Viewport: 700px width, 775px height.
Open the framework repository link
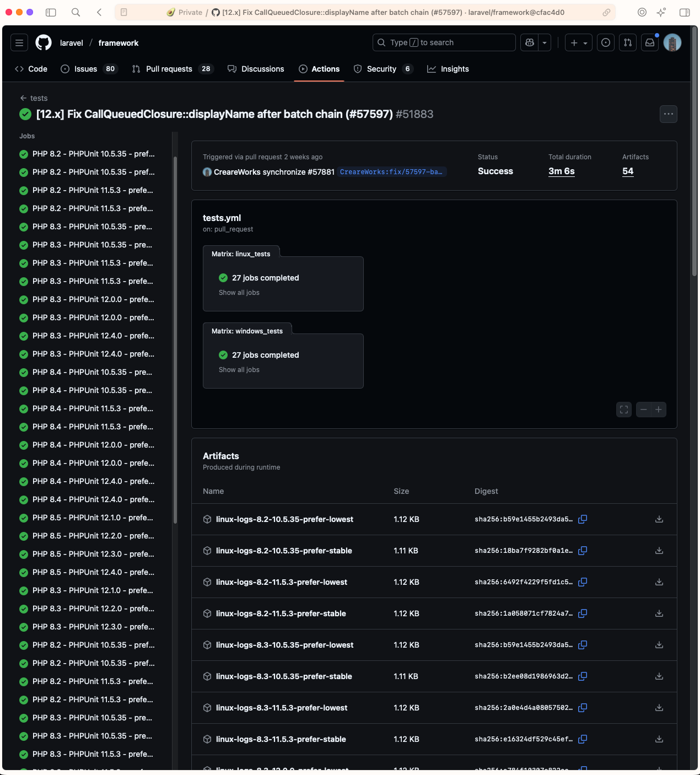click(119, 43)
